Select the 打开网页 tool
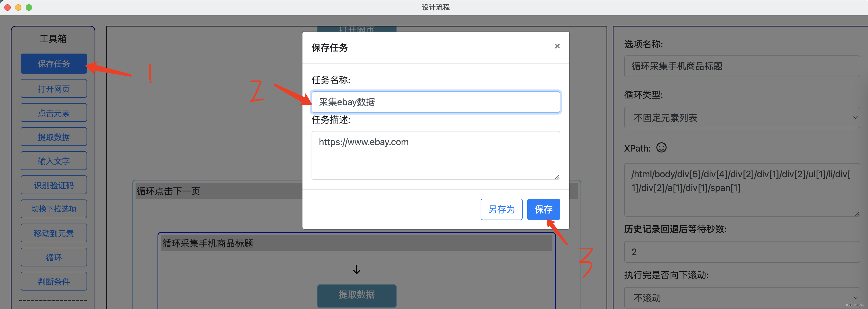 pyautogui.click(x=54, y=89)
